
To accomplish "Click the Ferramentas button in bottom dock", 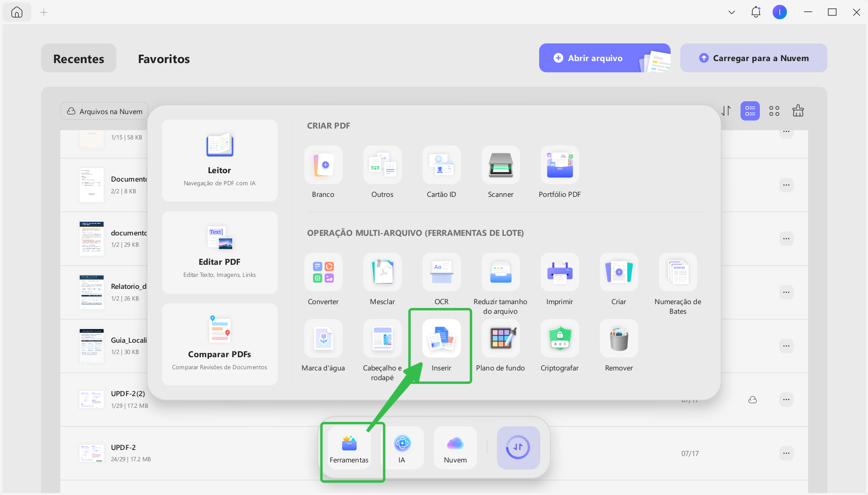I will pyautogui.click(x=349, y=448).
